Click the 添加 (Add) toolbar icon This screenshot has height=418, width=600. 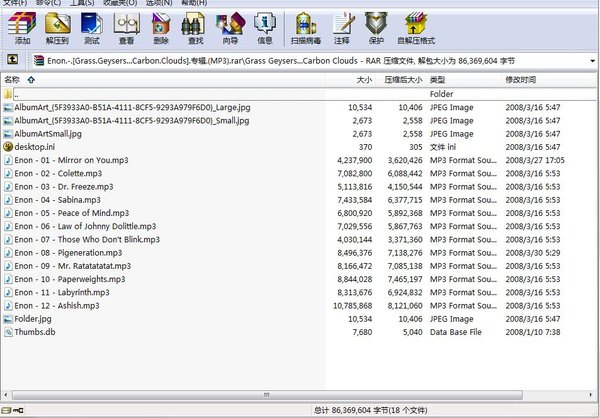[22, 28]
